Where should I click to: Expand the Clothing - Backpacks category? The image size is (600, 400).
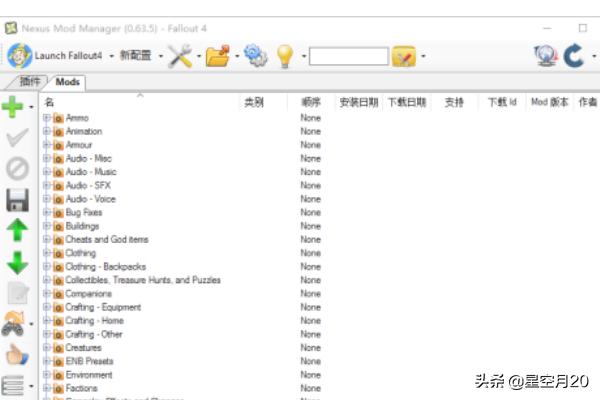click(47, 266)
